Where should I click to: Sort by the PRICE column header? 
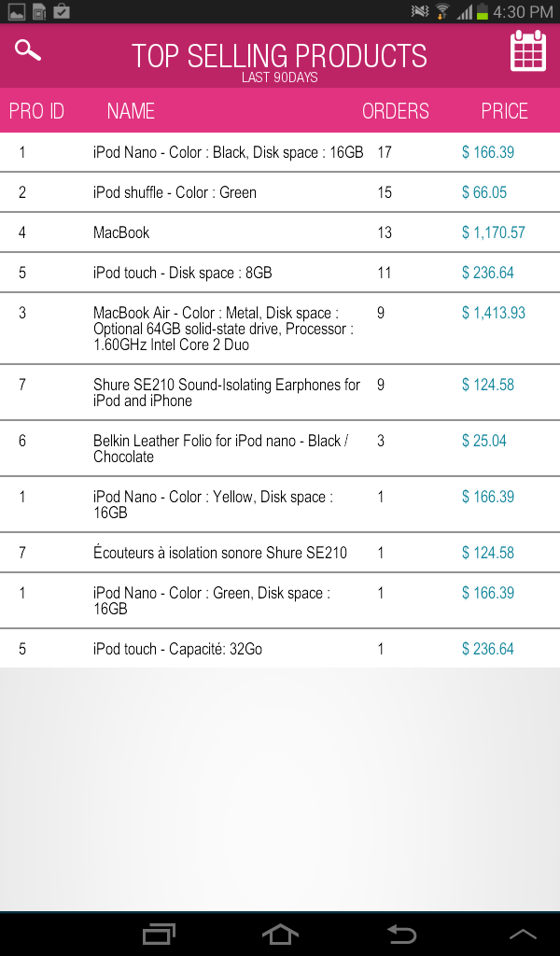tap(505, 111)
